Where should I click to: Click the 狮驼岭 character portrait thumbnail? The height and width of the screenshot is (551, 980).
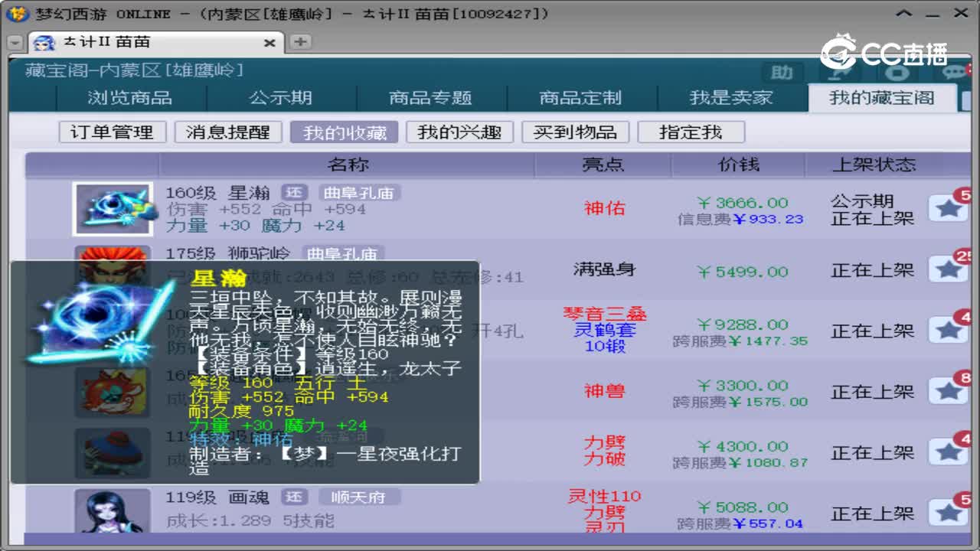tap(113, 269)
